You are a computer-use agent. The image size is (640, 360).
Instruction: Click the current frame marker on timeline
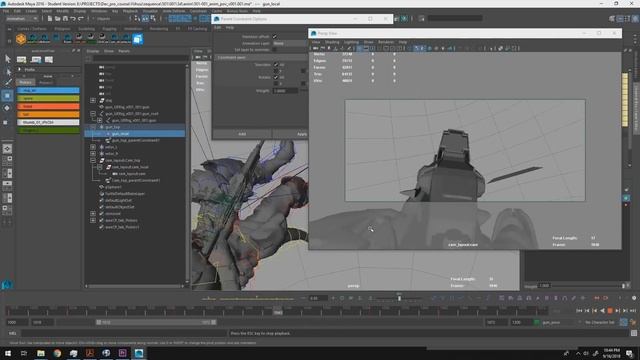[278, 312]
